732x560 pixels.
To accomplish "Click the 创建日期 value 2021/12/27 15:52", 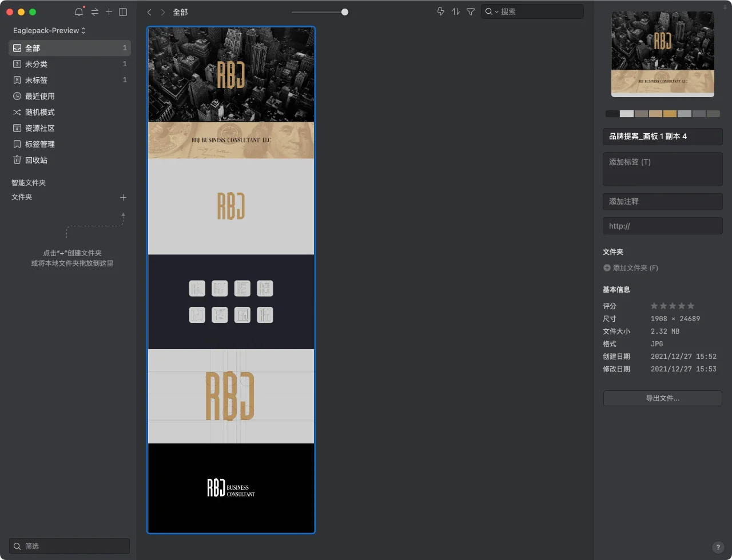I will pos(683,357).
